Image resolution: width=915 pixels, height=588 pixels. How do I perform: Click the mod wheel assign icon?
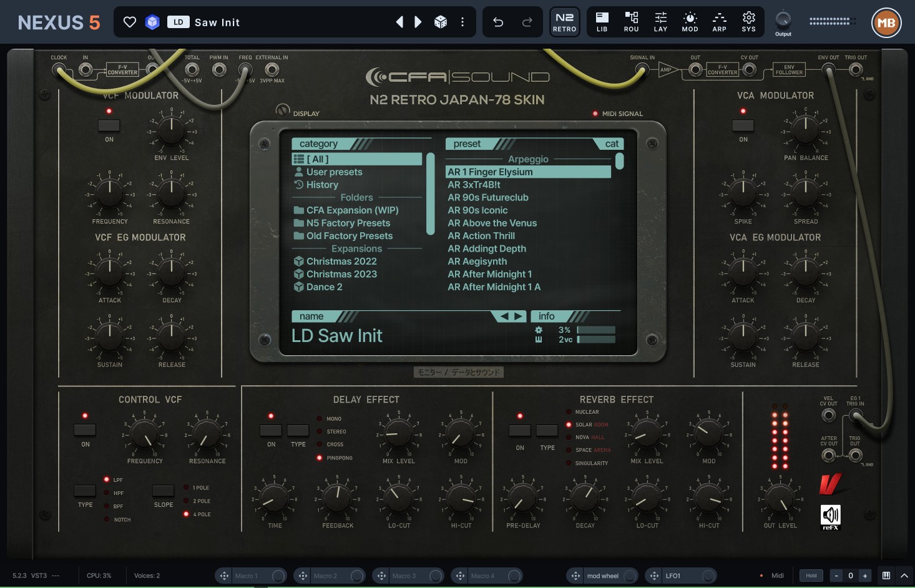pos(575,576)
